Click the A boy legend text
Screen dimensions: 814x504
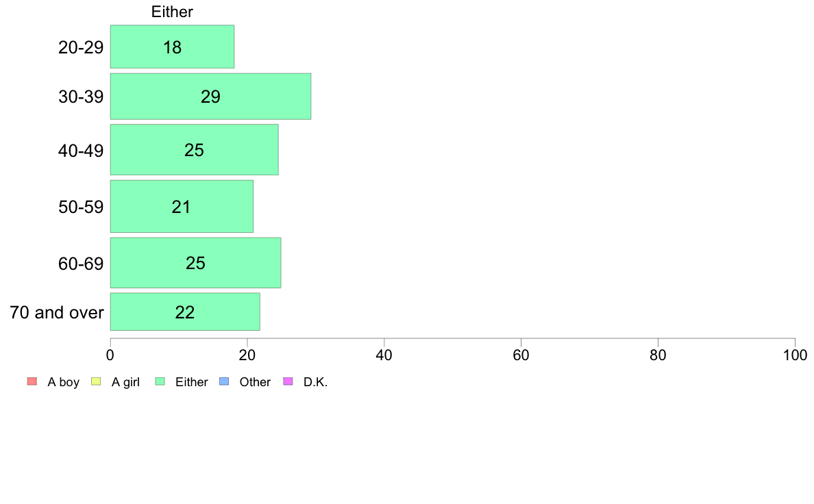(x=63, y=382)
